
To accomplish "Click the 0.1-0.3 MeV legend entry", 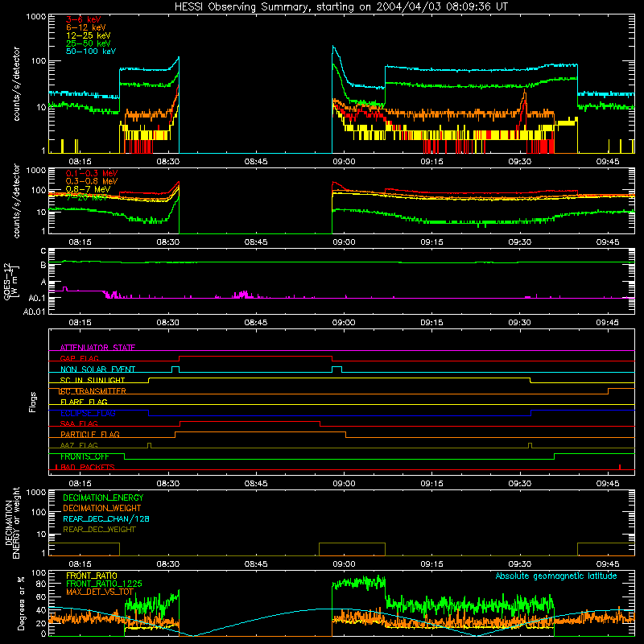I will [x=92, y=173].
